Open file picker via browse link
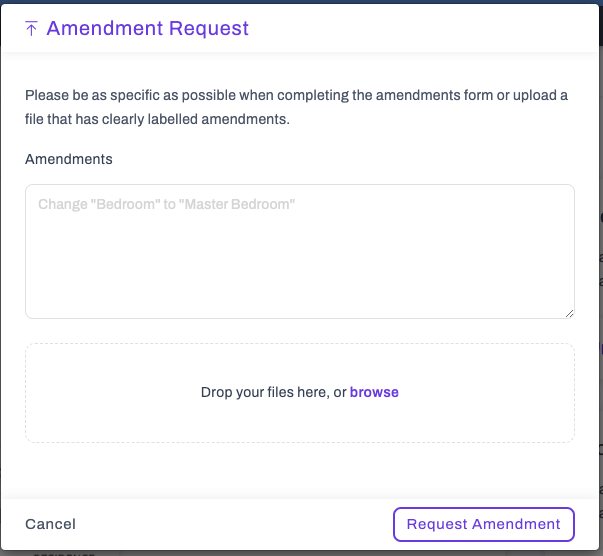The image size is (603, 556). click(374, 392)
